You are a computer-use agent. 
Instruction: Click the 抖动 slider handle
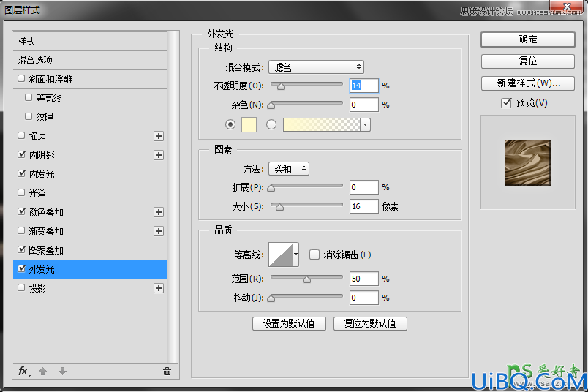tap(271, 298)
